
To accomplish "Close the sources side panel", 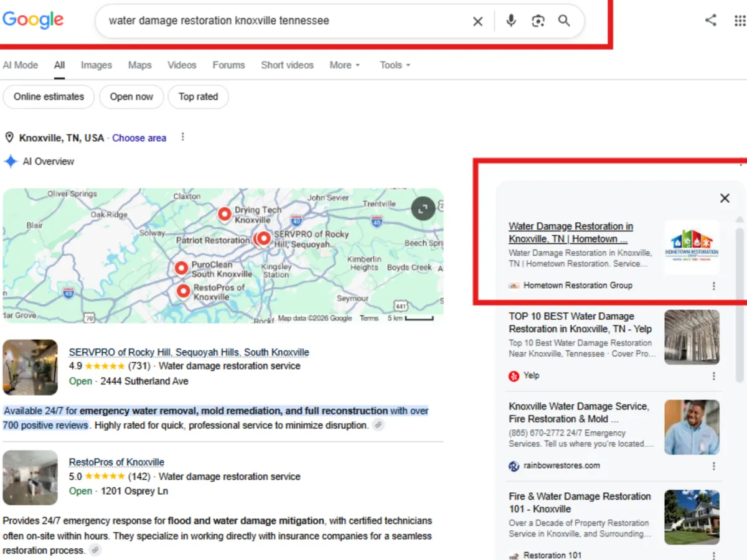I will click(x=725, y=198).
